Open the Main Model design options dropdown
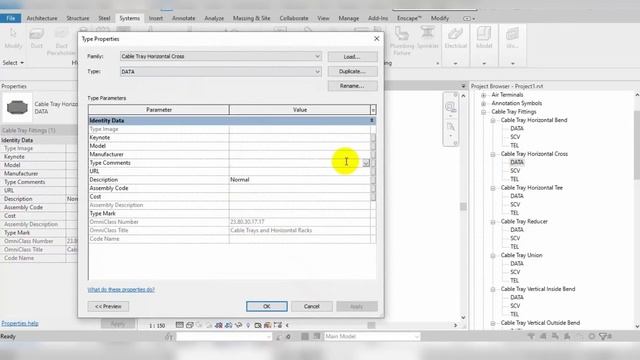640x360 pixels. [x=372, y=336]
